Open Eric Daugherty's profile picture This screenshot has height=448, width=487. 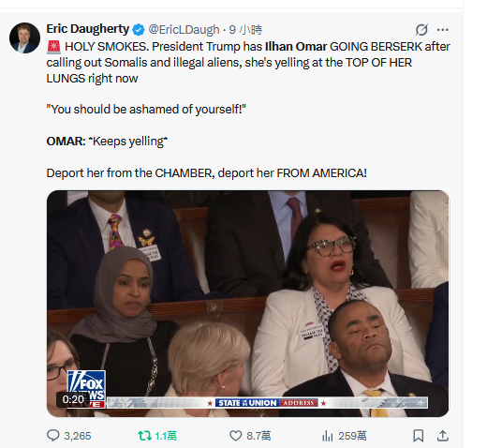(x=24, y=37)
